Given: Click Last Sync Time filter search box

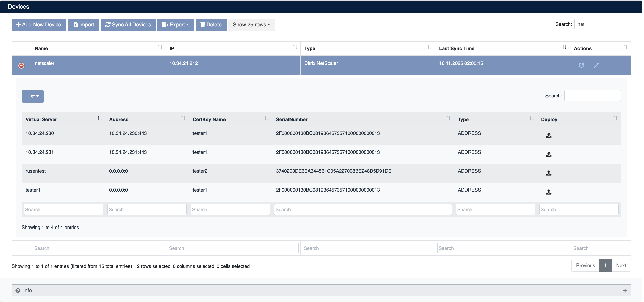Looking at the screenshot, I should click(x=503, y=248).
